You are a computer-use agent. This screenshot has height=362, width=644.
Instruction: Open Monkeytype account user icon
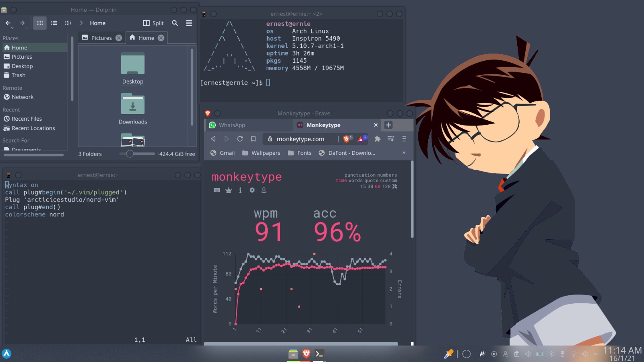pos(264,190)
